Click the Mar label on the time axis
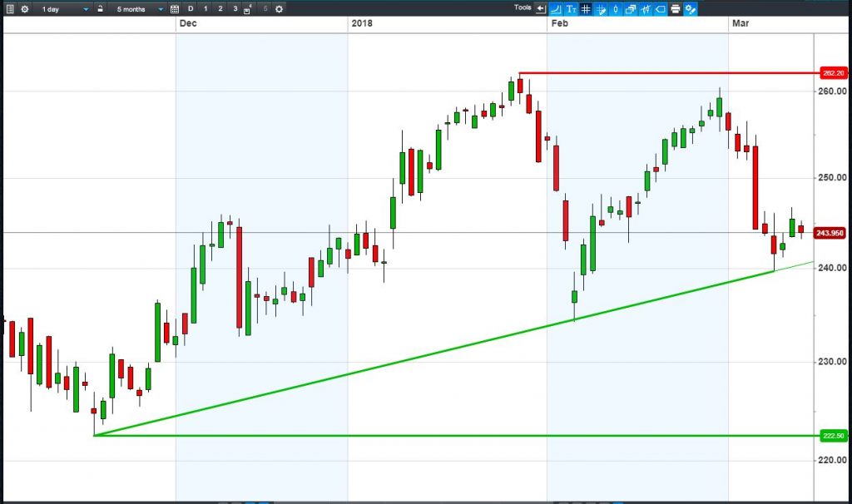This screenshot has height=504, width=852. (x=741, y=23)
